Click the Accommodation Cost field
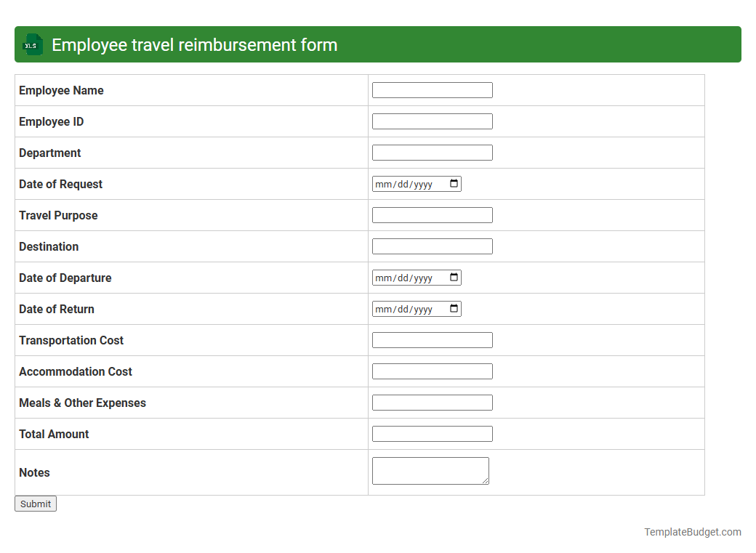Image resolution: width=756 pixels, height=553 pixels. click(x=432, y=371)
